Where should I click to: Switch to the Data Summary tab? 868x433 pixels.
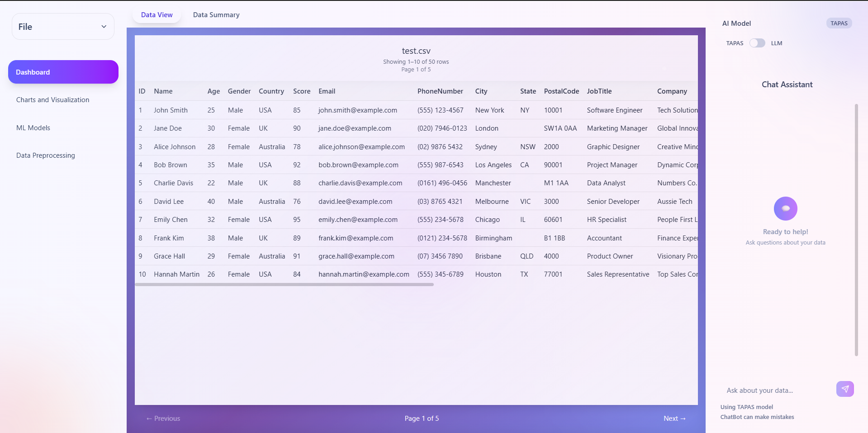[x=216, y=14]
